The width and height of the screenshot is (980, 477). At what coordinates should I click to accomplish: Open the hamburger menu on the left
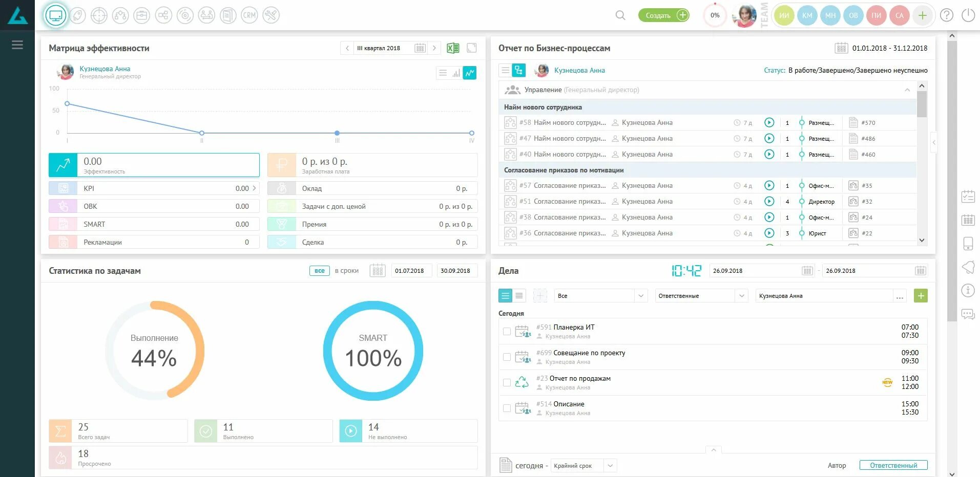17,45
